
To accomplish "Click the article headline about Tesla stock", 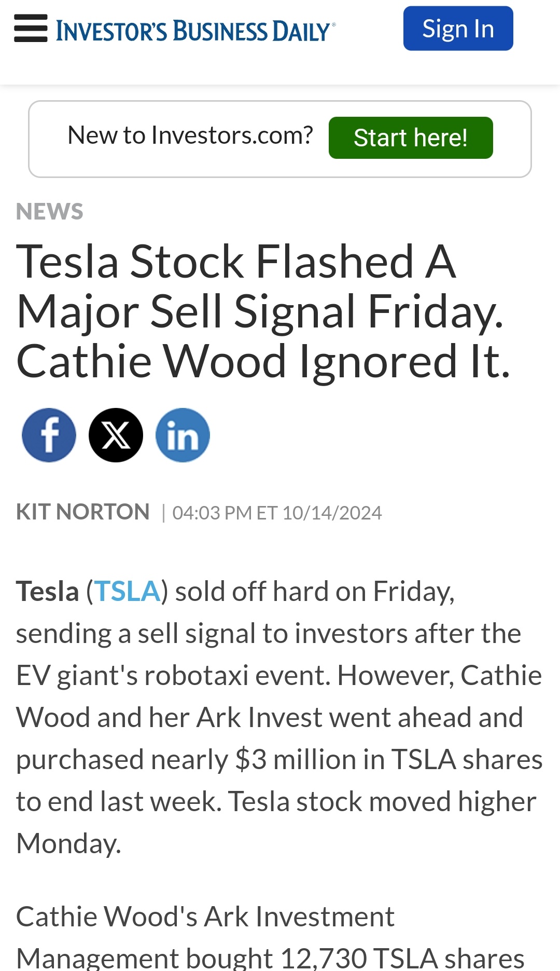I will click(263, 311).
